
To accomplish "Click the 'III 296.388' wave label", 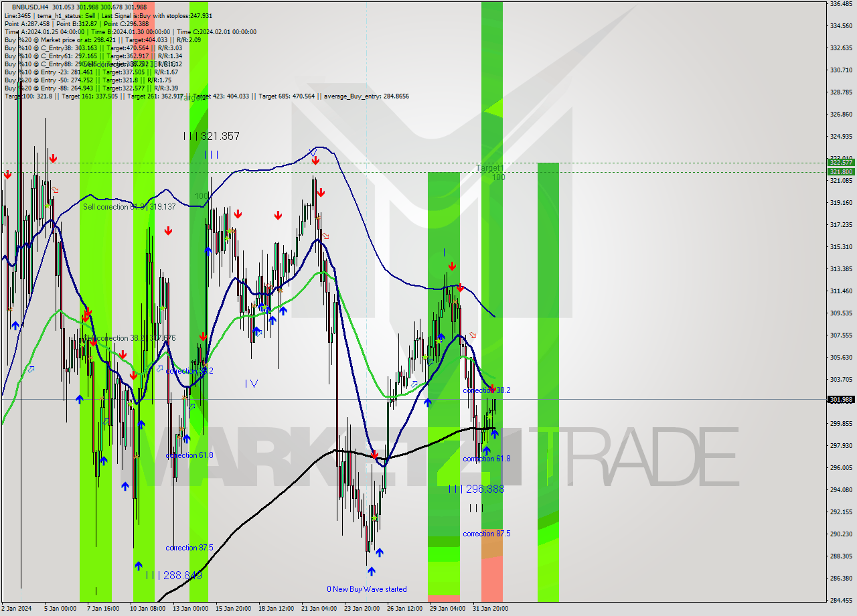I will 476,489.
